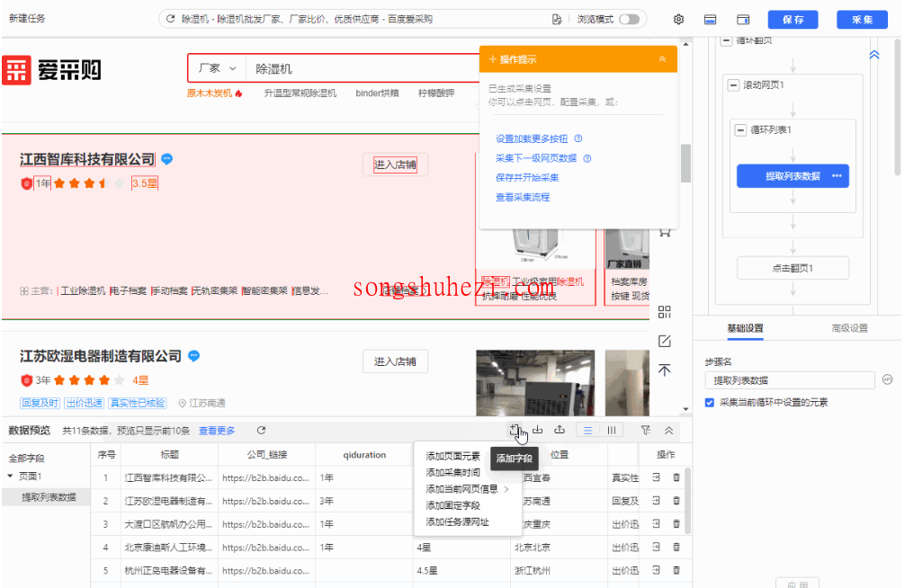Click 进入店铺 for 江苏欧湿电器制造有限公司
This screenshot has width=905, height=588.
(x=395, y=361)
